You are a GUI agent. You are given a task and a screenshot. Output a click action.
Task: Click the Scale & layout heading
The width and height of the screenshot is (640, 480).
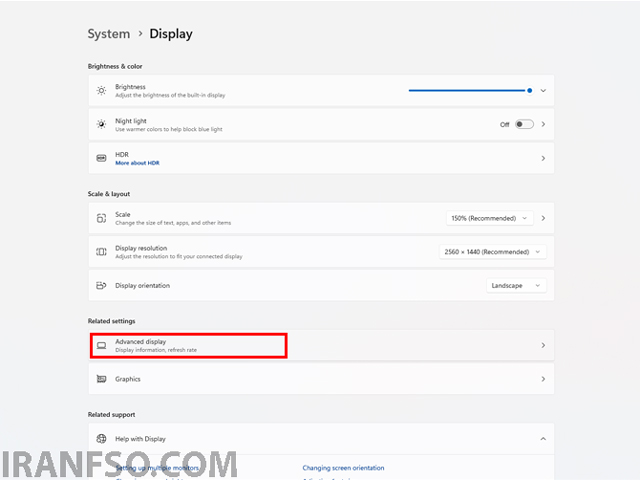point(109,194)
